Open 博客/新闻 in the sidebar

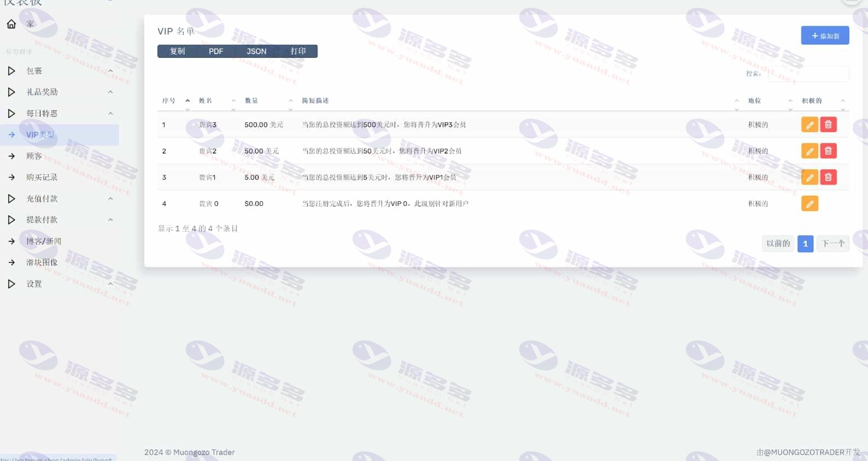pyautogui.click(x=44, y=241)
